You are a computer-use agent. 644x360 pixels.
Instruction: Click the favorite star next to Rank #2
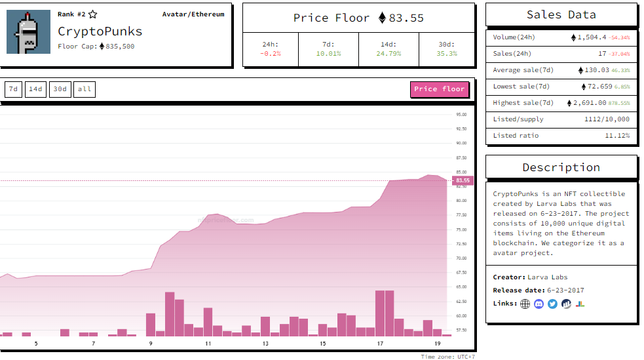click(x=93, y=14)
